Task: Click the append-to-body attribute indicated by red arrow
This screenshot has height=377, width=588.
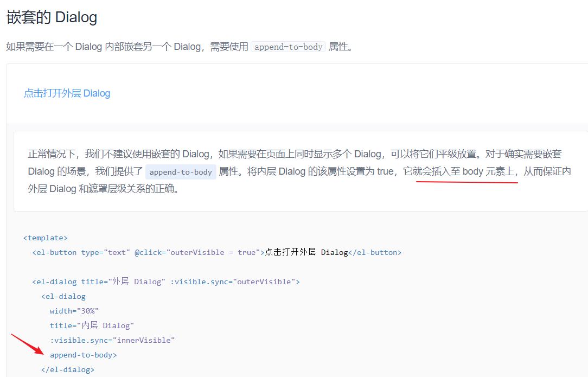Action: click(x=82, y=355)
